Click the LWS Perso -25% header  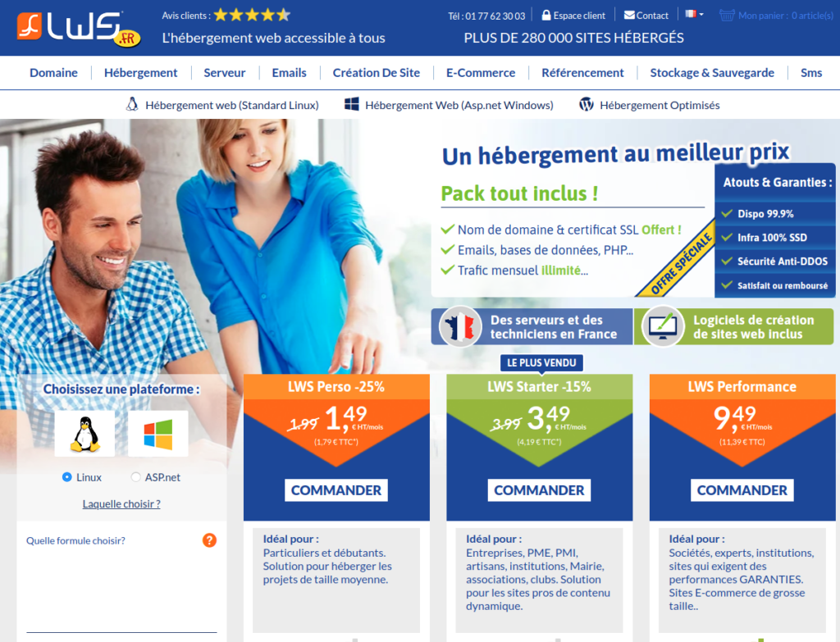[x=336, y=386]
